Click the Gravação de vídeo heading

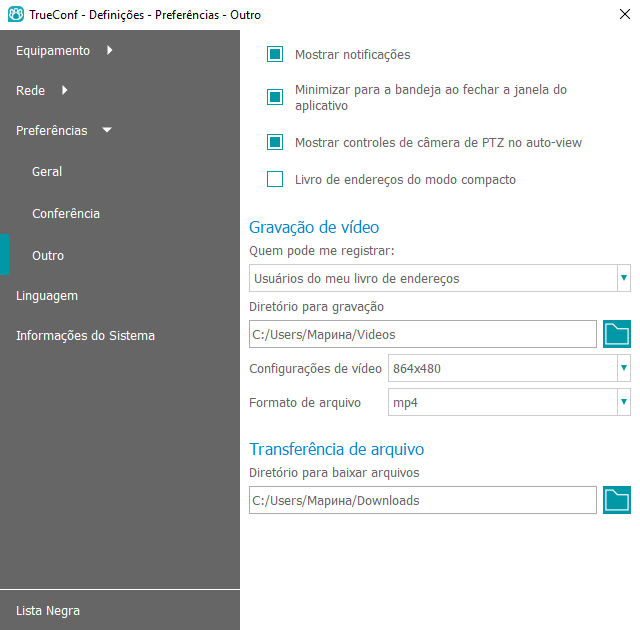click(x=314, y=227)
